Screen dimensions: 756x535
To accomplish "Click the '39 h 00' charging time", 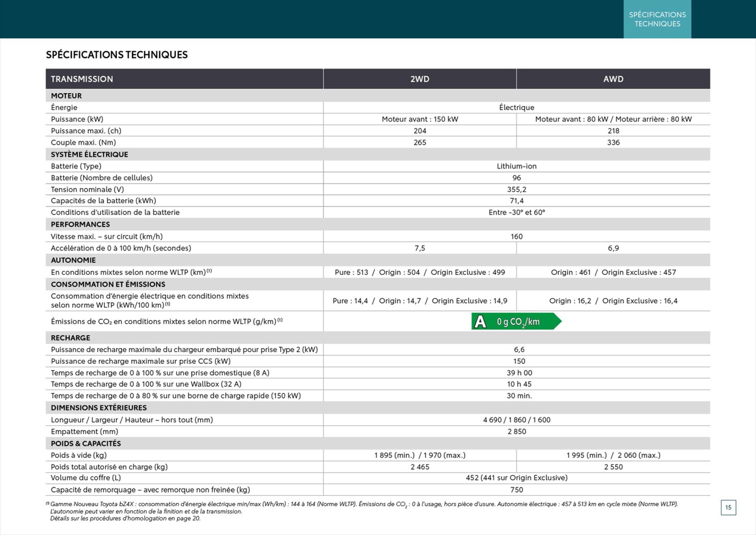I will pos(519,373).
